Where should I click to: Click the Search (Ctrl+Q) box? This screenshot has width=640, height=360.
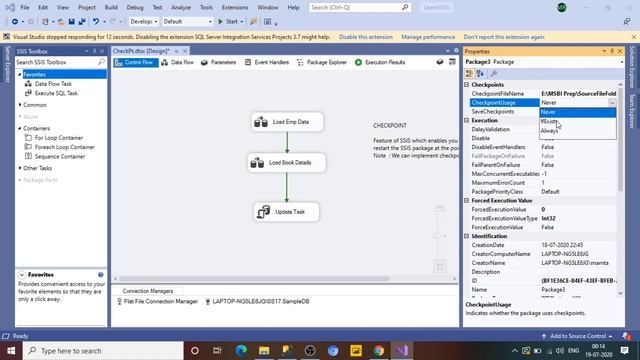pos(360,7)
